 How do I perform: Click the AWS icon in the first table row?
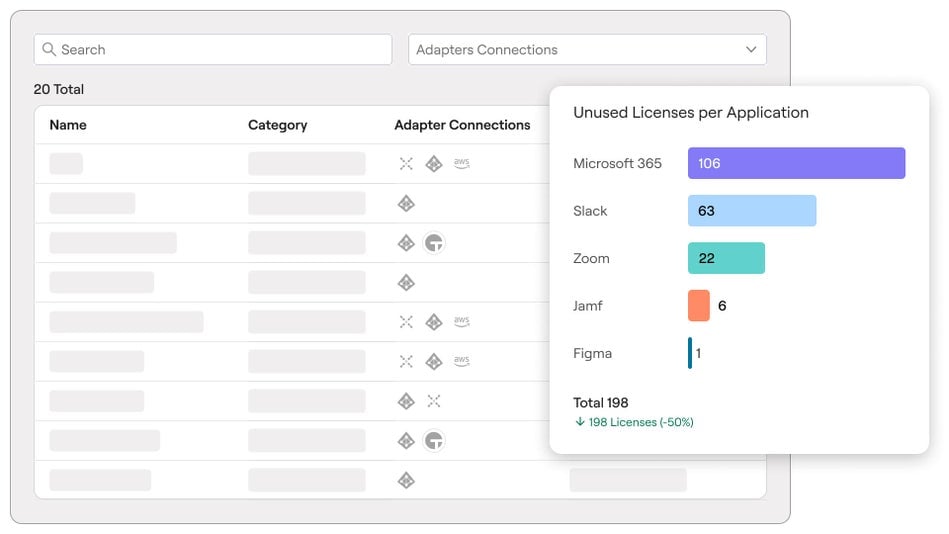point(461,163)
